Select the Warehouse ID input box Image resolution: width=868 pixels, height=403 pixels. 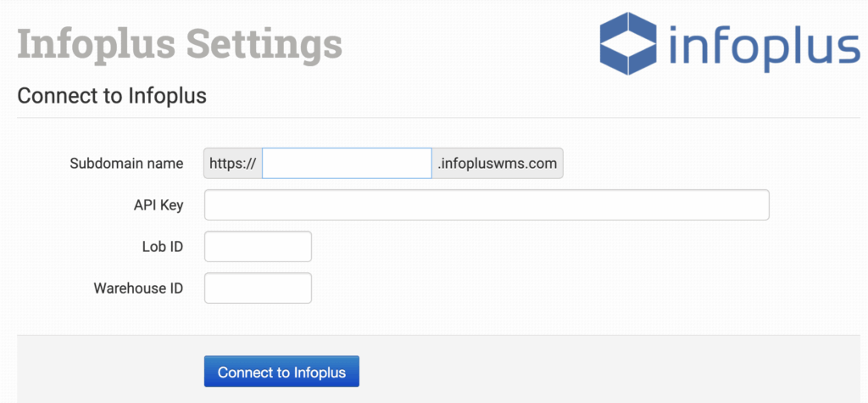coord(258,288)
